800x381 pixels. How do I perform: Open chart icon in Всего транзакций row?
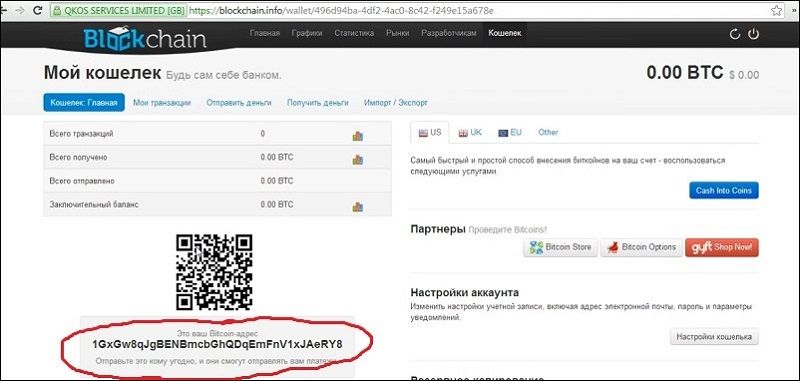tap(358, 136)
